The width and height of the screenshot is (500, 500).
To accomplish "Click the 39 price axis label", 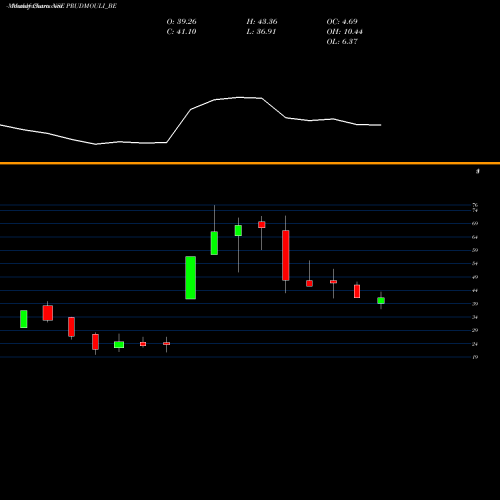I will tap(475, 304).
